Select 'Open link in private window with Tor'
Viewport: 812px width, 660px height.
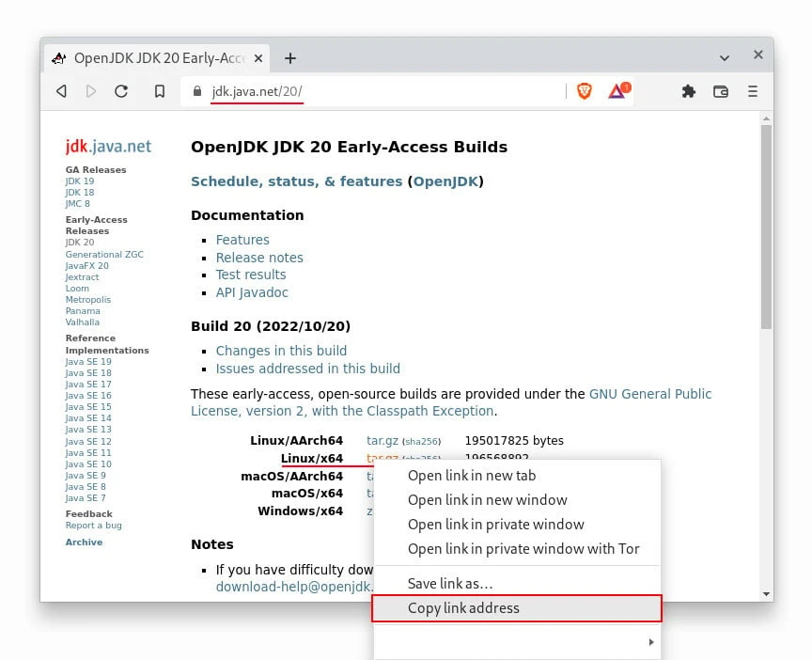click(x=523, y=549)
